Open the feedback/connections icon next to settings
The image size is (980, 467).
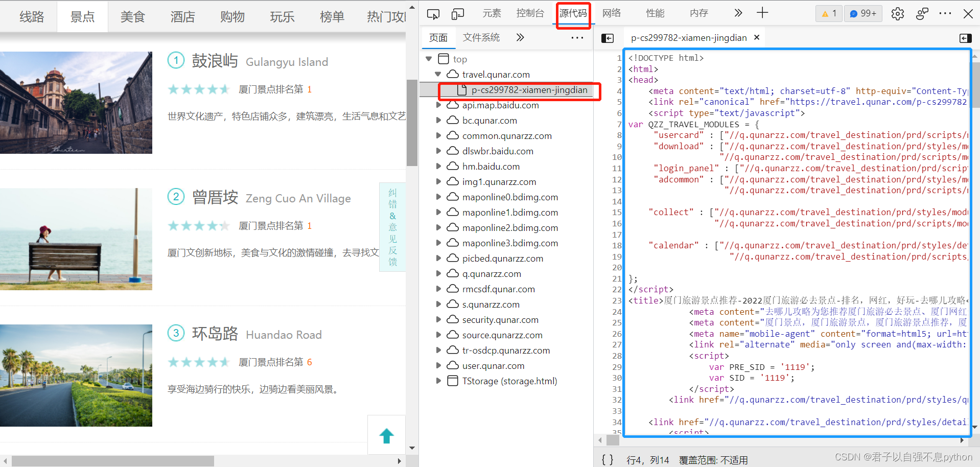922,14
